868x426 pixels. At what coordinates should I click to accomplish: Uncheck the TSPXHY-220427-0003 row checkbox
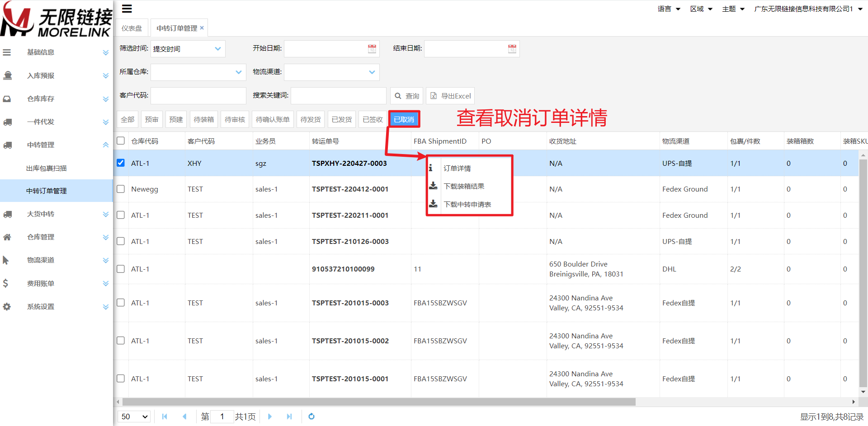[121, 163]
